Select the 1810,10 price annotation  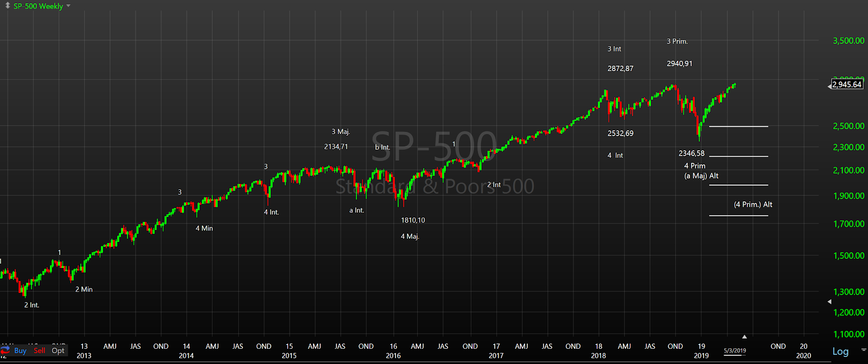413,220
